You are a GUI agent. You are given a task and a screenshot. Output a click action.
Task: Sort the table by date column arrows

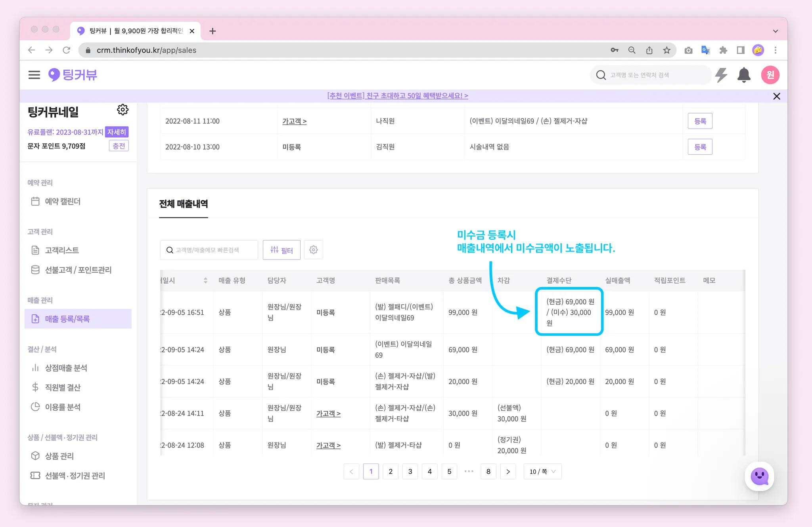[205, 281]
